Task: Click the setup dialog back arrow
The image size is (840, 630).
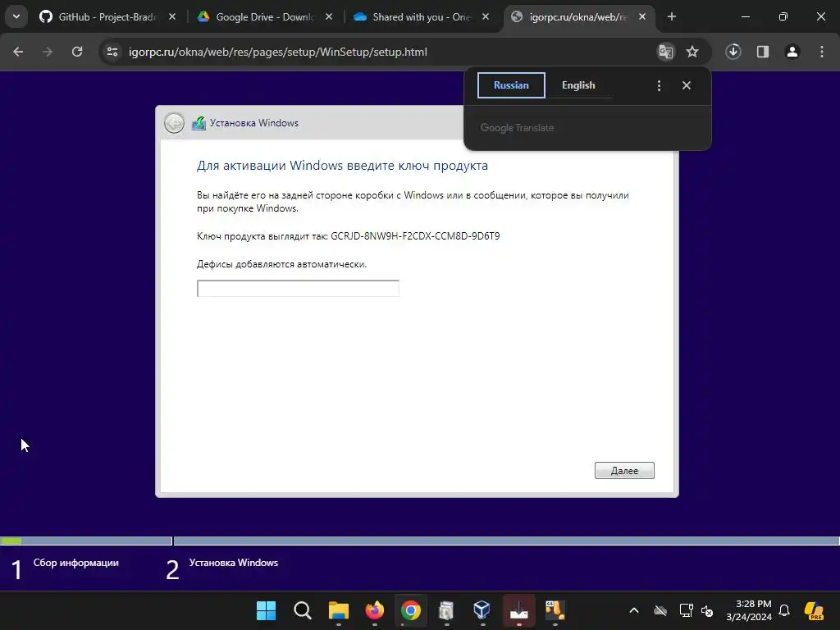Action: coord(174,123)
